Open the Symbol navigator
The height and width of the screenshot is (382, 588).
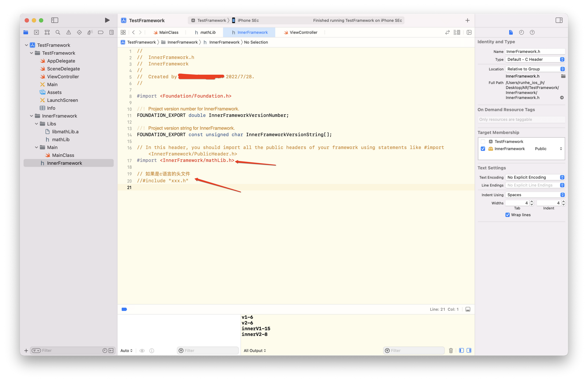click(47, 32)
